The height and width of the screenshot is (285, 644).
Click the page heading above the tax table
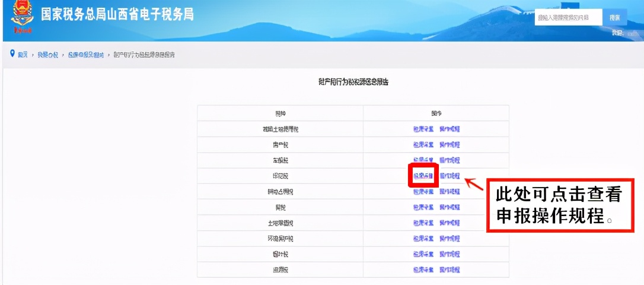(353, 82)
